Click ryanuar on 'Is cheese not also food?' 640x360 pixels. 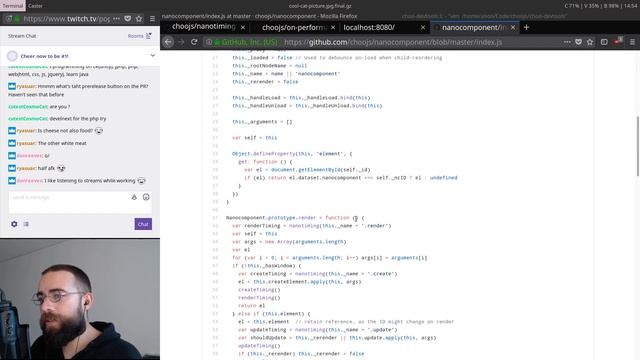click(26, 131)
